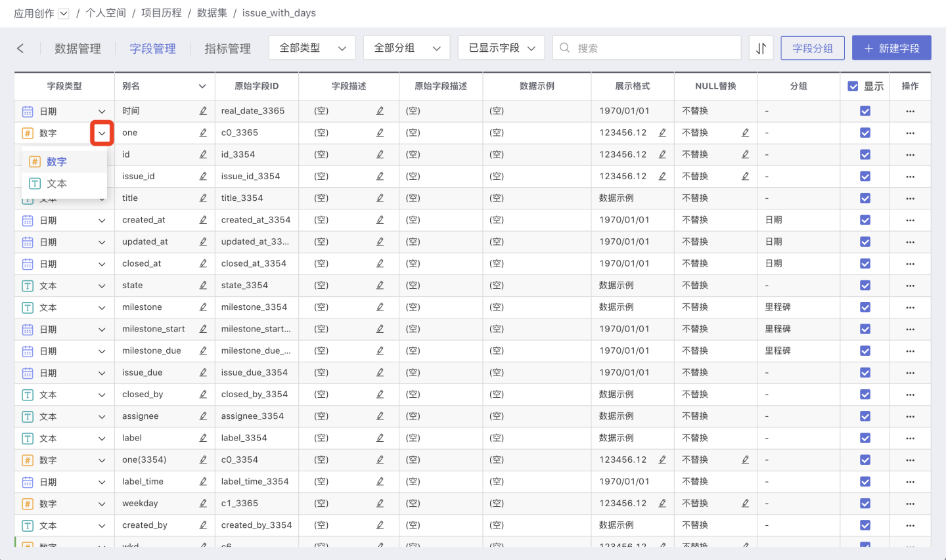Edit alias pencil icon for 'milestone'
The image size is (946, 560).
[203, 307]
